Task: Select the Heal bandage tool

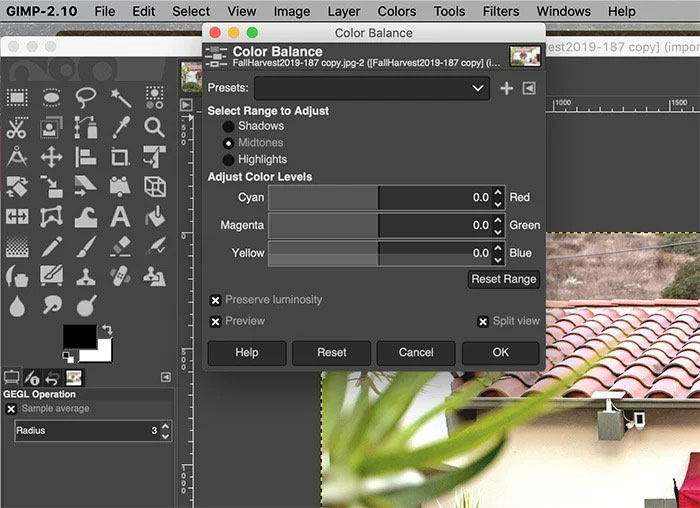Action: (x=121, y=275)
